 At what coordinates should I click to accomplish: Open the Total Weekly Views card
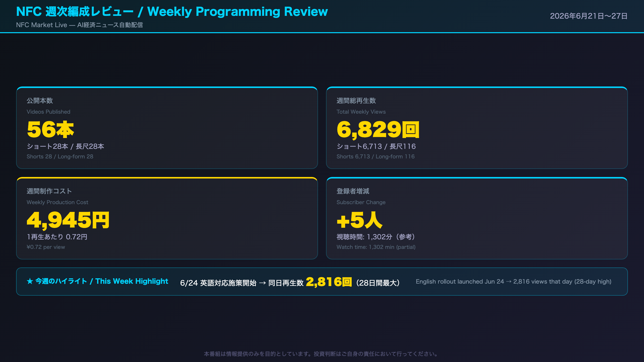pos(477,128)
